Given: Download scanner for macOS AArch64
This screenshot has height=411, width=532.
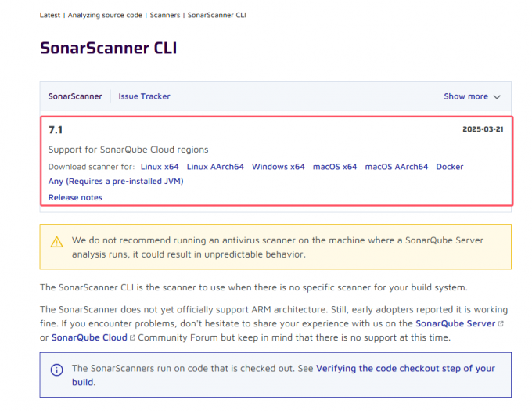Looking at the screenshot, I should tap(397, 167).
